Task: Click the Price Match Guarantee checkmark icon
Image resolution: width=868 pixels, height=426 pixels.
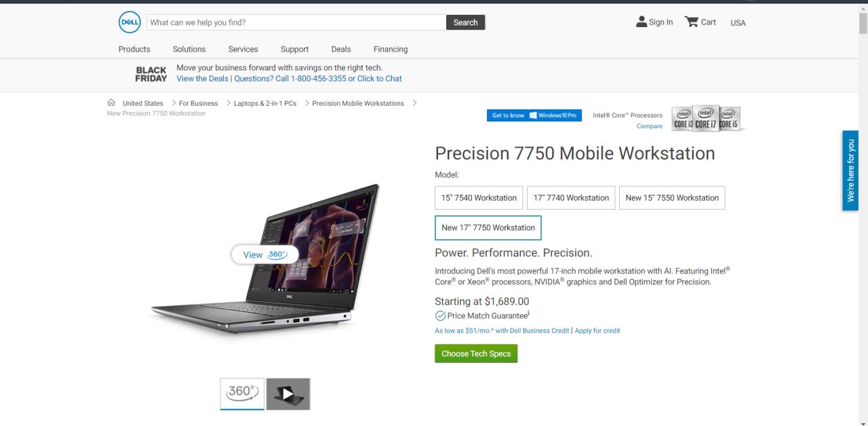Action: click(440, 315)
